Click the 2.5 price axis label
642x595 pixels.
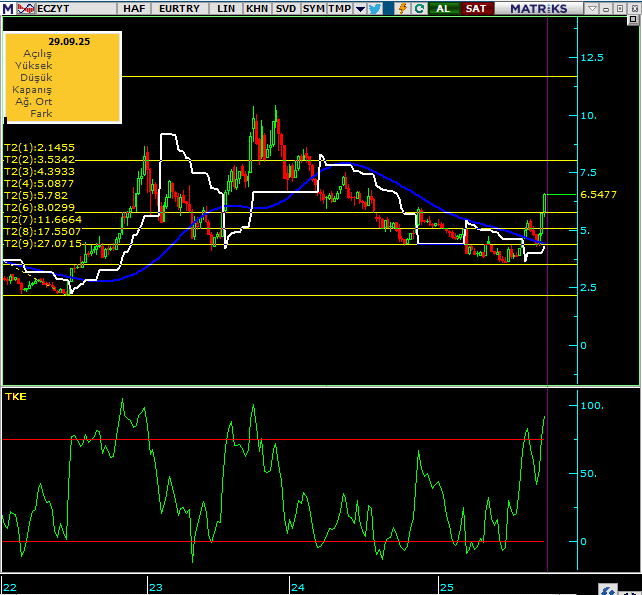point(588,288)
